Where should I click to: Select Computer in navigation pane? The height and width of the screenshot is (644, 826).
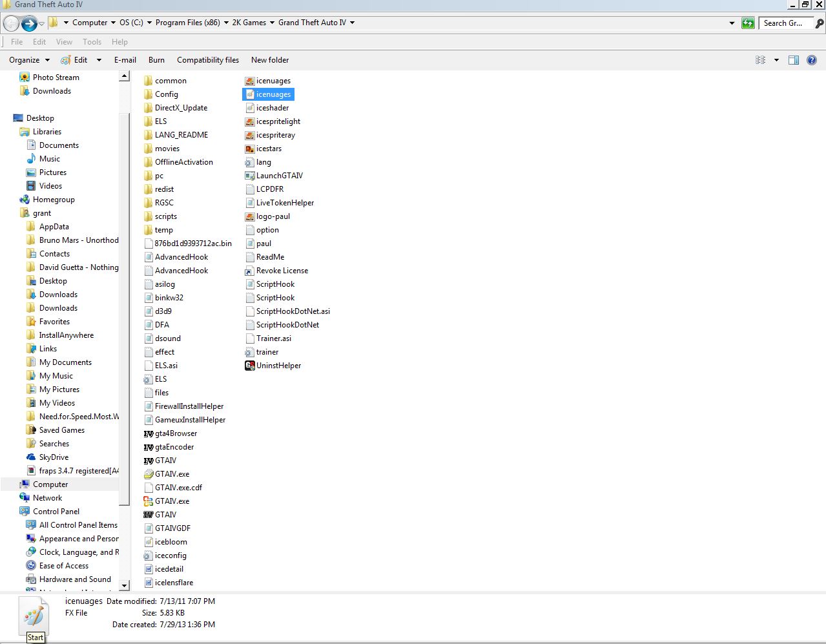click(x=50, y=484)
